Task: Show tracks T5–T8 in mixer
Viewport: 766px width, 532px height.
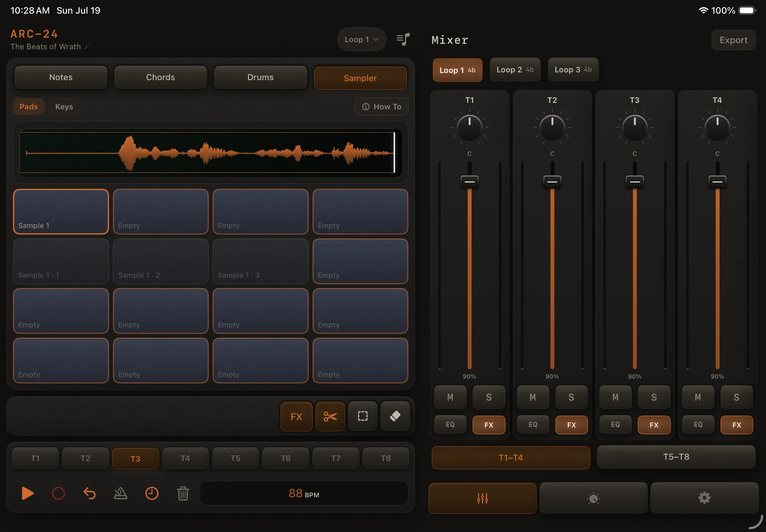Action: [676, 457]
